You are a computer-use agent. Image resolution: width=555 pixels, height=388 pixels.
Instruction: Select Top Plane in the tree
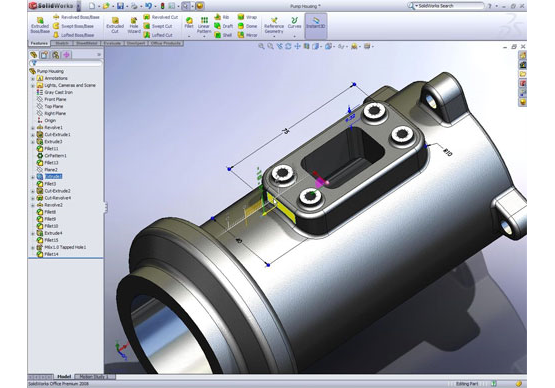(x=50, y=107)
